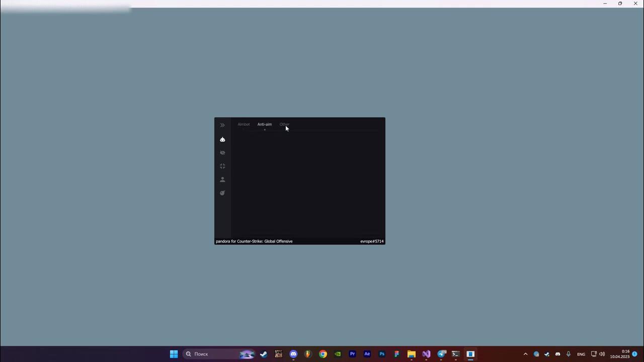Viewport: 644px width, 362px height.
Task: Open the terminal app in the taskbar
Action: [x=456, y=354]
